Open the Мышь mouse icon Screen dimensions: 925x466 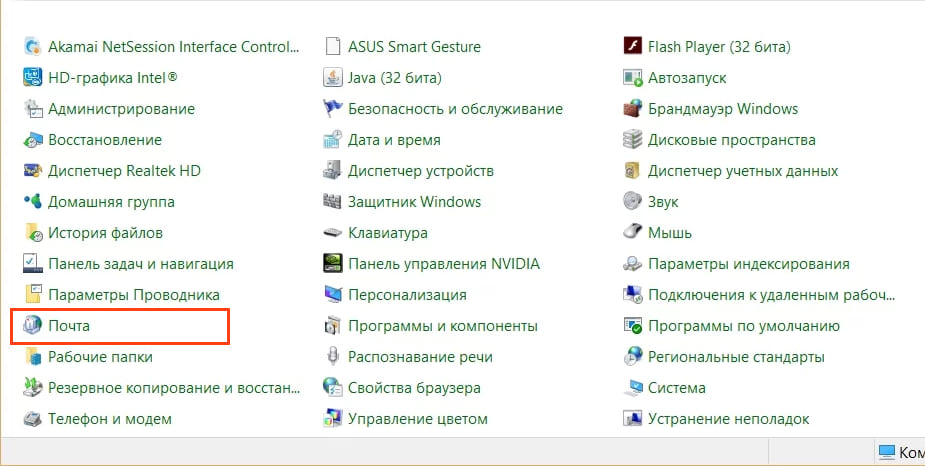coord(632,232)
